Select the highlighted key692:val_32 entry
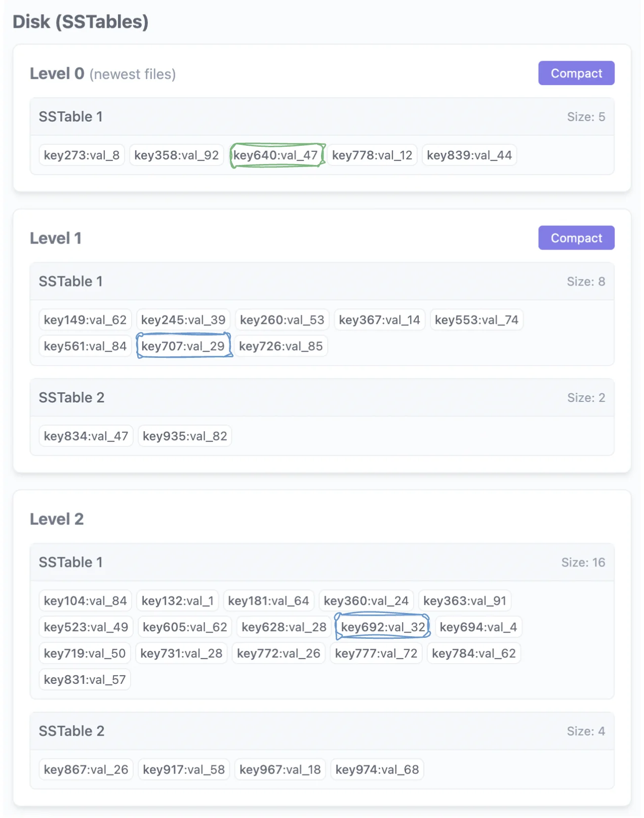The image size is (644, 818). click(x=382, y=627)
